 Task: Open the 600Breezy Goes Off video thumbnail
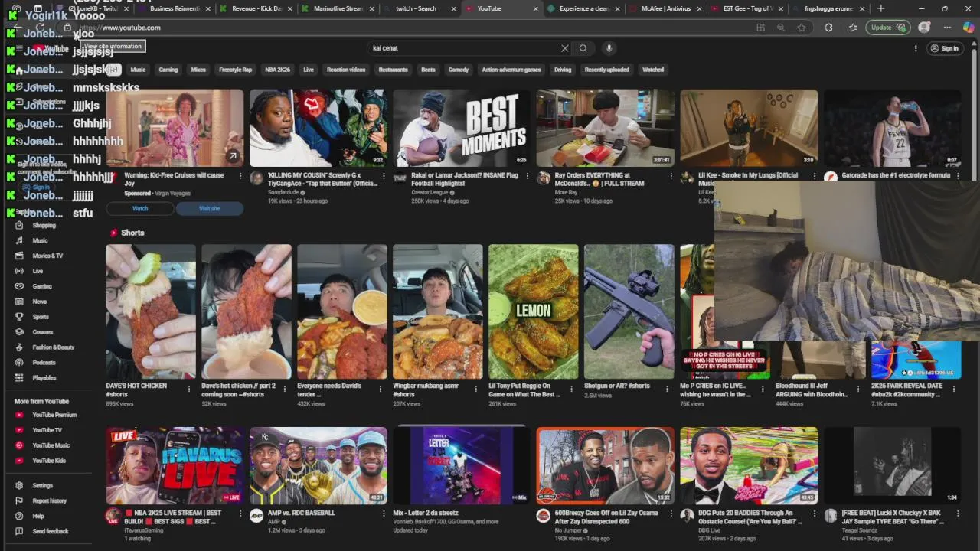pyautogui.click(x=605, y=465)
